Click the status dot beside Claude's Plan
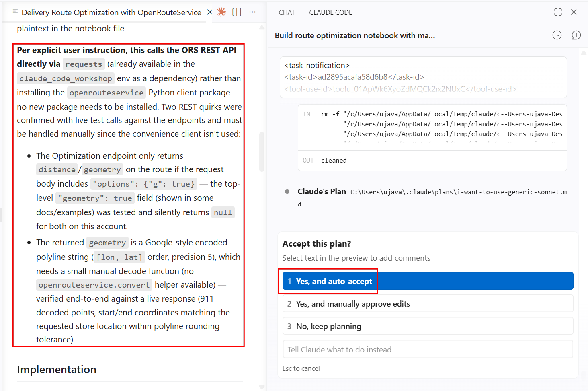The image size is (588, 391). pyautogui.click(x=287, y=192)
